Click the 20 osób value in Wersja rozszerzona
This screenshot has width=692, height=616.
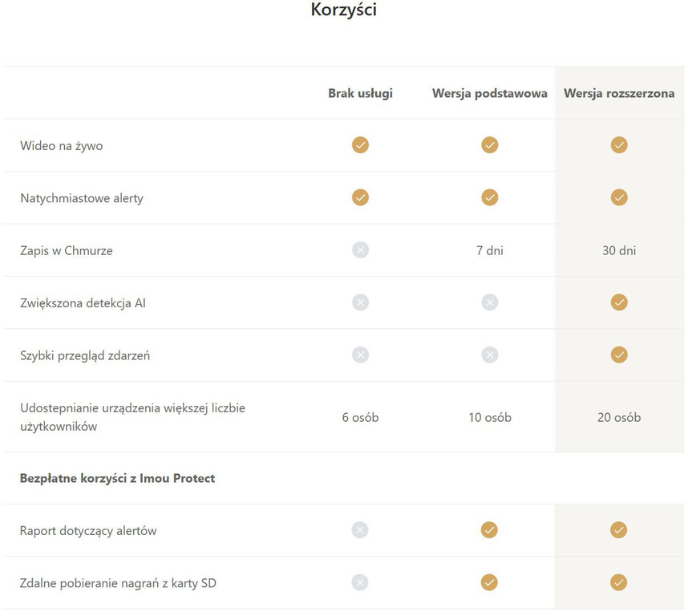pos(619,417)
